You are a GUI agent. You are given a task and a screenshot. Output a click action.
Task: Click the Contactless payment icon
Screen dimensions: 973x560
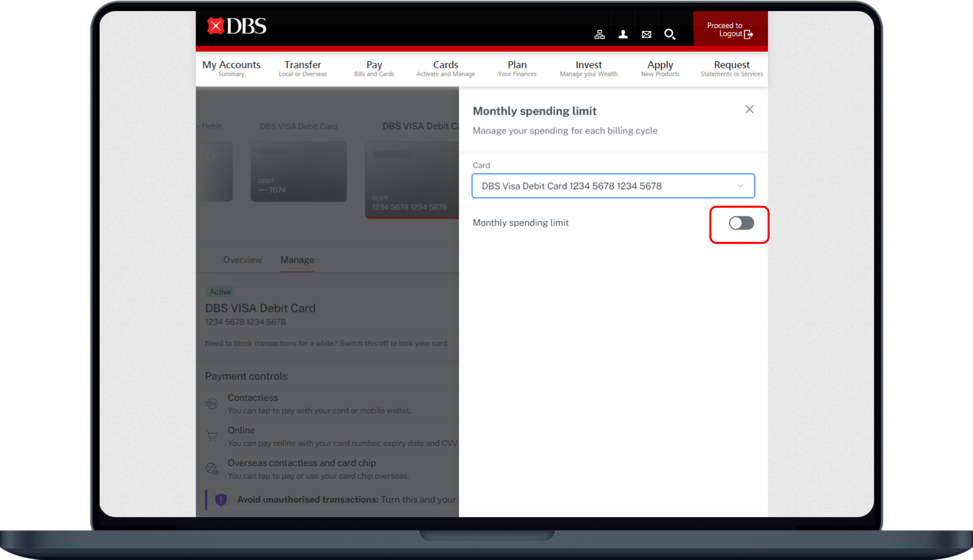(x=212, y=403)
